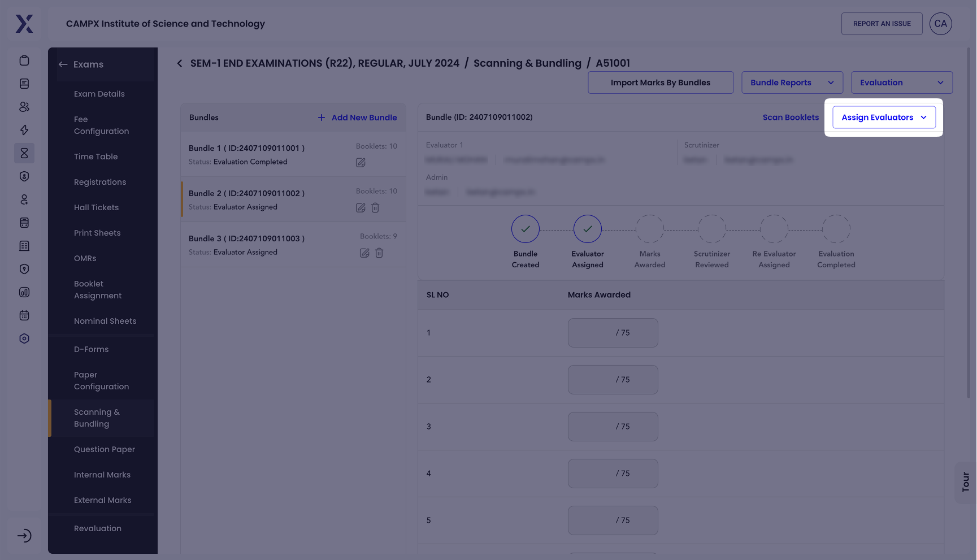Screen dimensions: 977x560
Task: Delete Bundle 3 using its trash icon
Action: click(x=379, y=253)
